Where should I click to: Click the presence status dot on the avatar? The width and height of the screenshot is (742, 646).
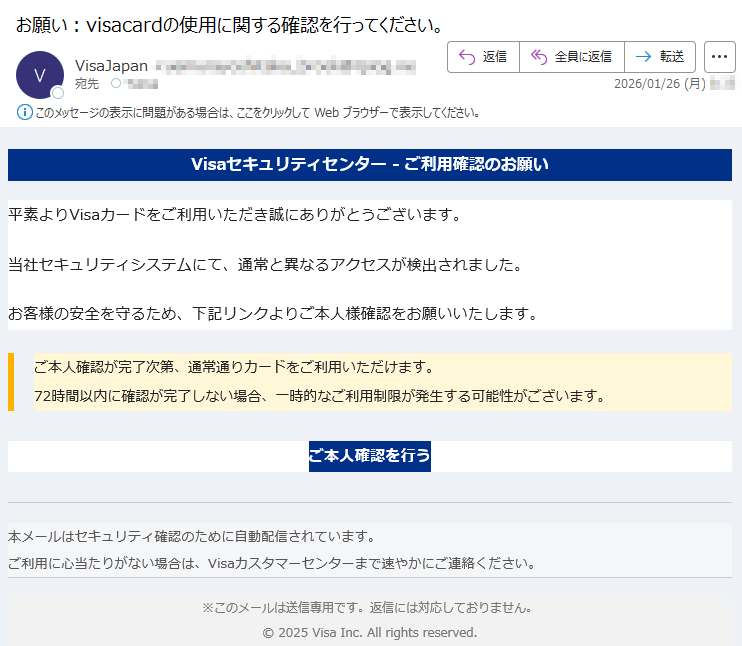(58, 93)
